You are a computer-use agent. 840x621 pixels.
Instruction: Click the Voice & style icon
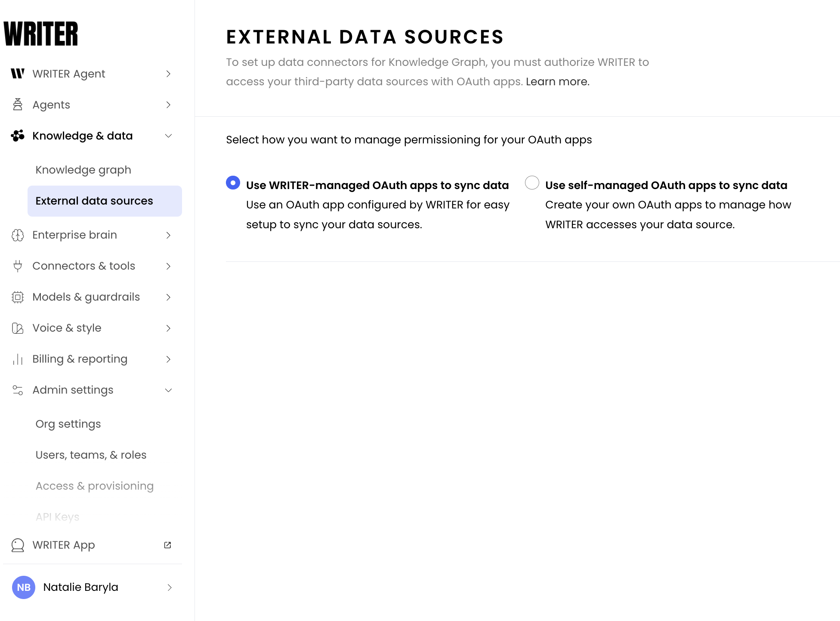[x=18, y=328]
